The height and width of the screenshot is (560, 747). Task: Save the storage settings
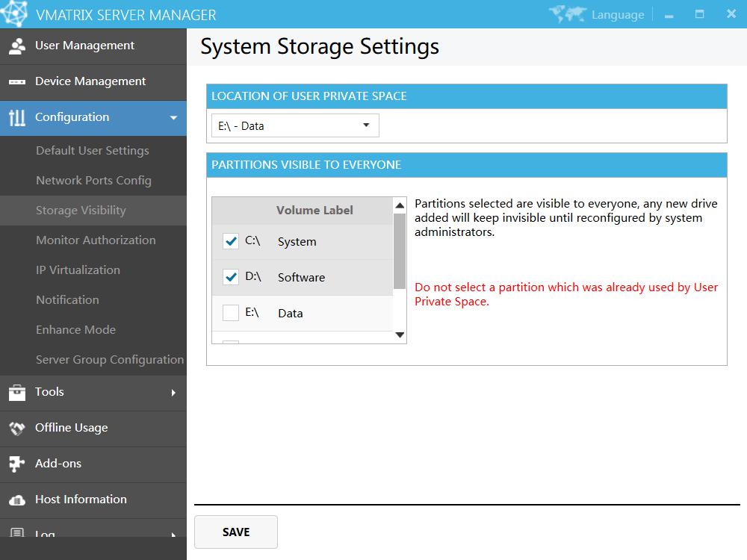(x=236, y=532)
